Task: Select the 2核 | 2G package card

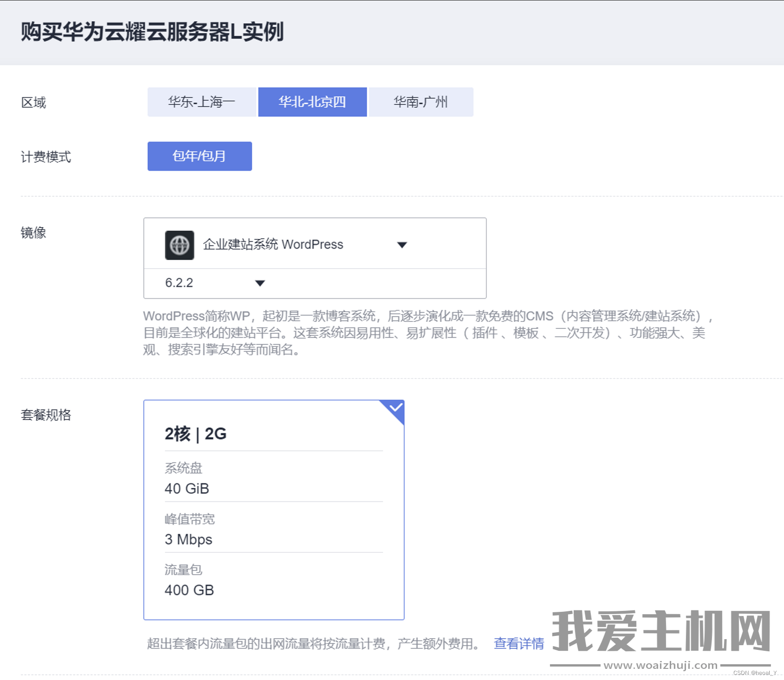Action: pos(274,510)
